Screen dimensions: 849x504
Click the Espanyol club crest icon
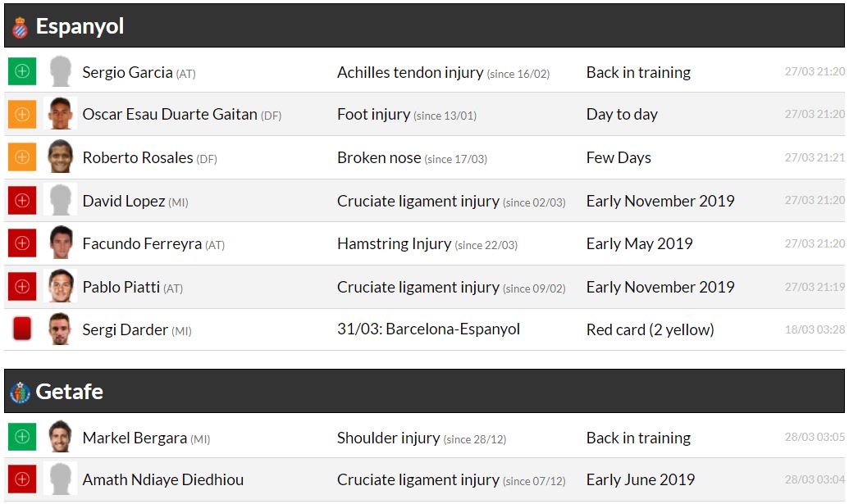20,27
